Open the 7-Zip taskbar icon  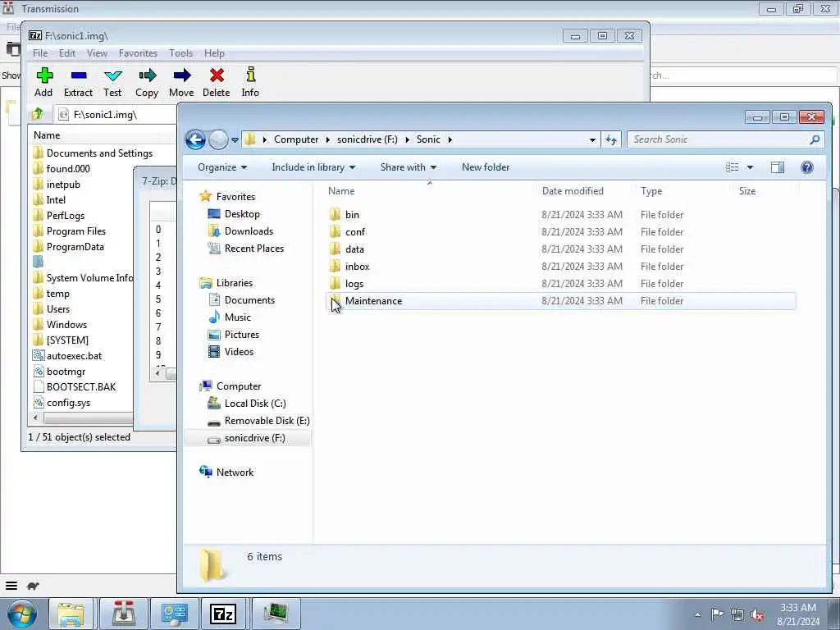tap(223, 614)
